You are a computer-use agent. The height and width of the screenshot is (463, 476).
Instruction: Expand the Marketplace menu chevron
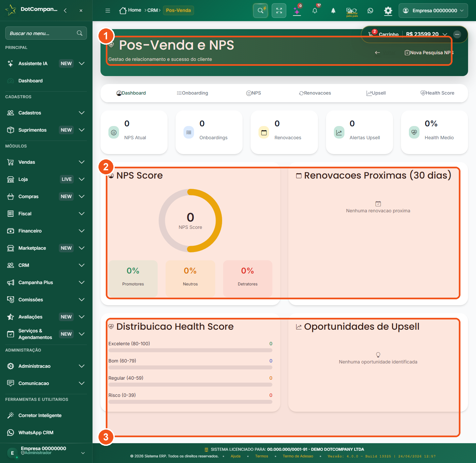[x=82, y=248]
